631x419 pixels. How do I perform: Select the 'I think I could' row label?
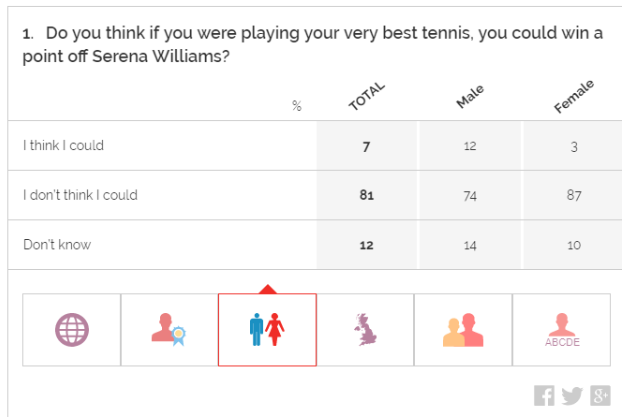(x=64, y=145)
